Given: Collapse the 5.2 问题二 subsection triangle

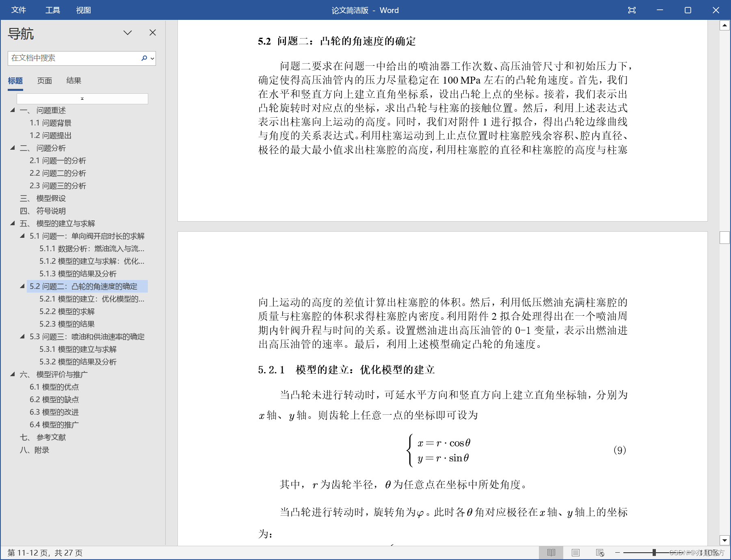Looking at the screenshot, I should pos(22,286).
